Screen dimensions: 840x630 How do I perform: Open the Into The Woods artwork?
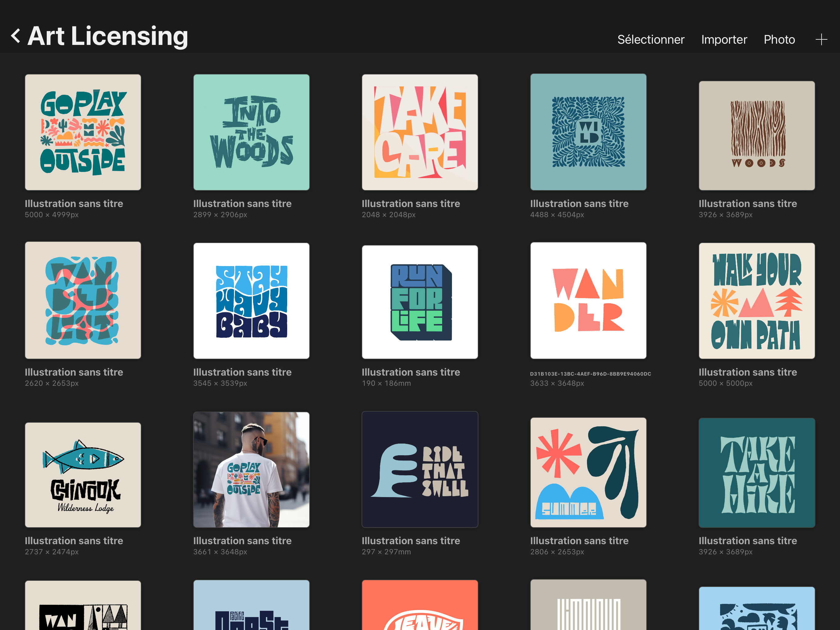tap(252, 132)
